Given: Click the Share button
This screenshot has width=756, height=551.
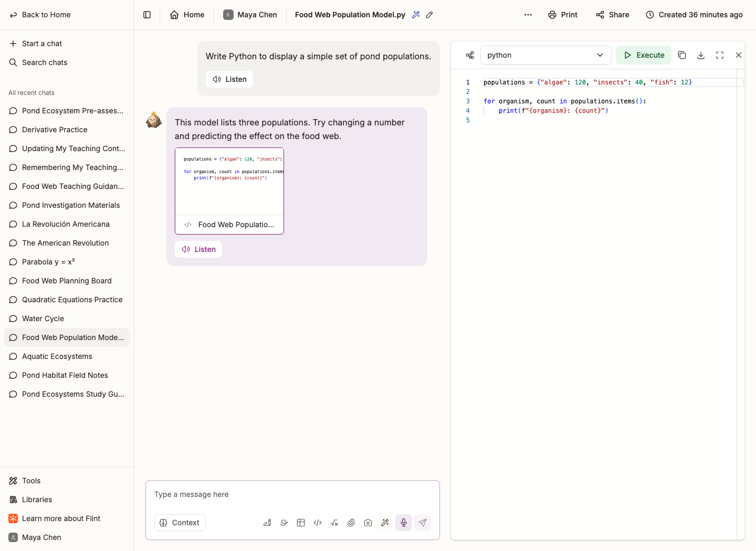Looking at the screenshot, I should [x=612, y=15].
